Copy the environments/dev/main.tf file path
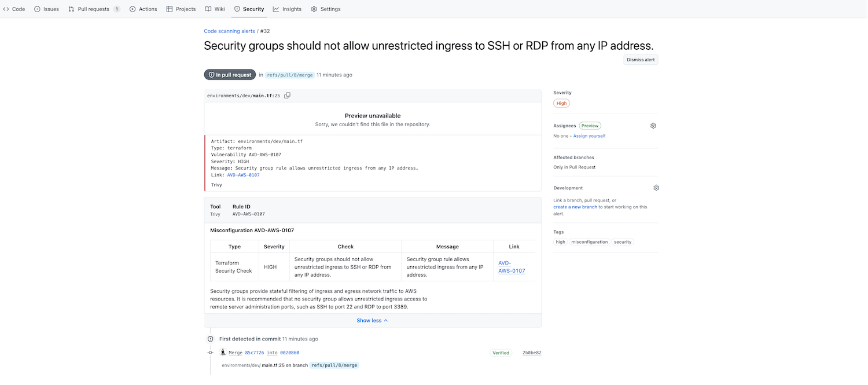868x385 pixels. pyautogui.click(x=287, y=96)
